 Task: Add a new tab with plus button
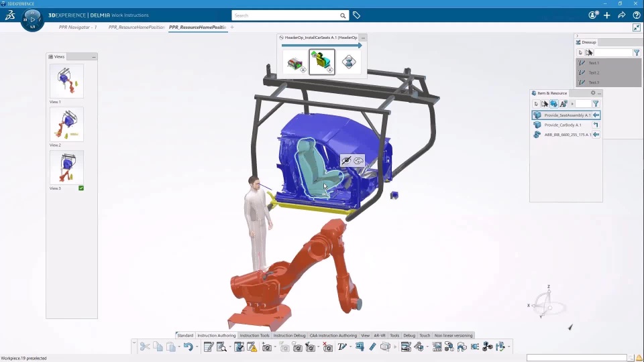[x=232, y=27]
